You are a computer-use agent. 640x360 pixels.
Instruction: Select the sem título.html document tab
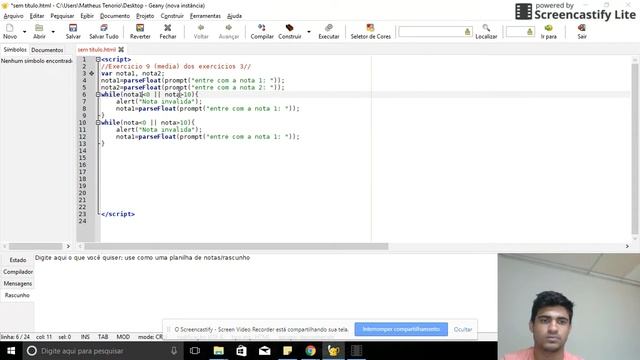coord(97,50)
